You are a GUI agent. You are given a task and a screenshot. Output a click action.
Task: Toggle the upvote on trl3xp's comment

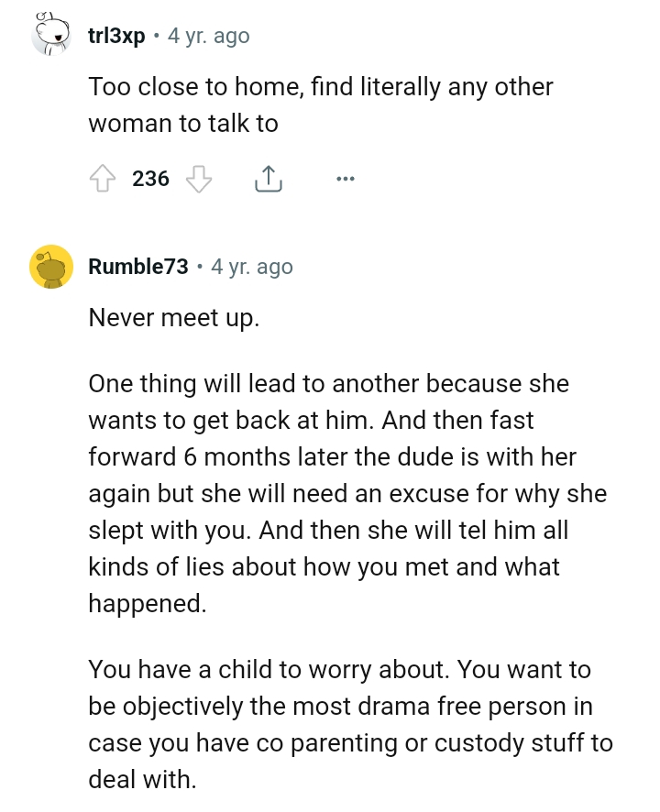click(104, 179)
